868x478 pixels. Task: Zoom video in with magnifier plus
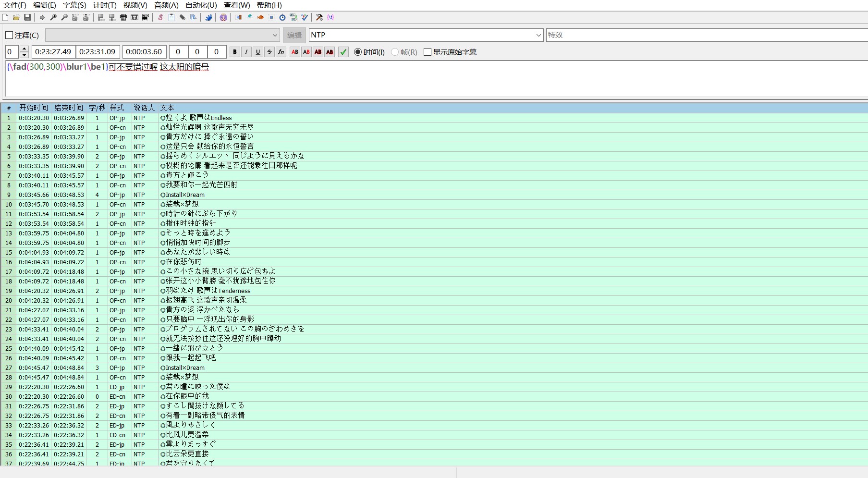pos(53,17)
